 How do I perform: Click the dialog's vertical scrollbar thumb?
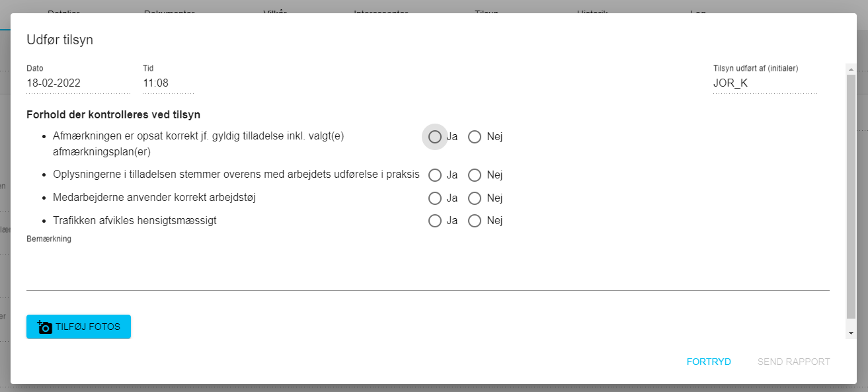[851, 198]
